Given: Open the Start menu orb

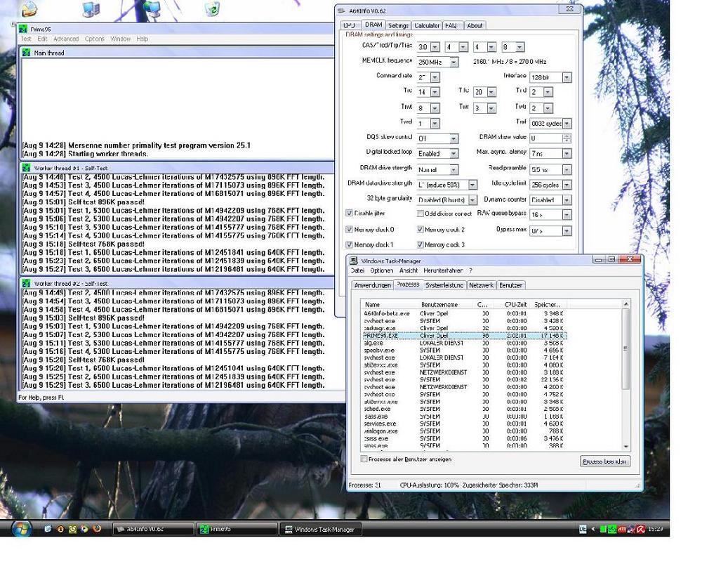Looking at the screenshot, I should click(21, 528).
